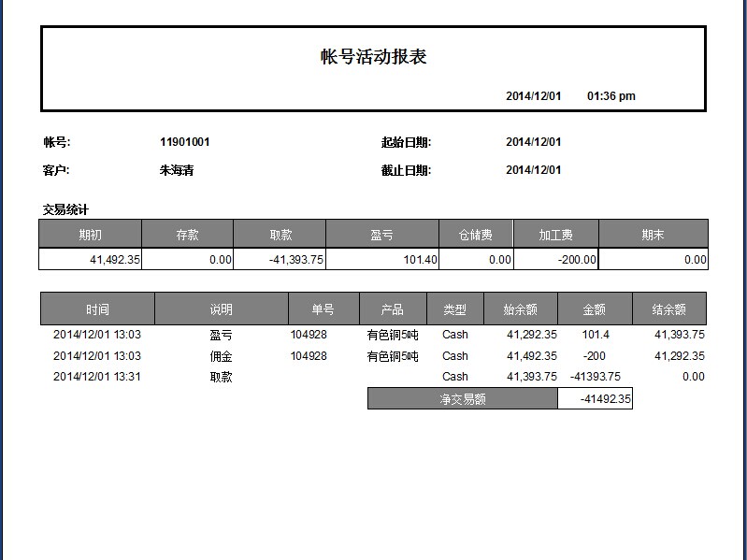The height and width of the screenshot is (560, 747).
Task: Click the 取款 summary value -41,393.75
Action: (296, 260)
